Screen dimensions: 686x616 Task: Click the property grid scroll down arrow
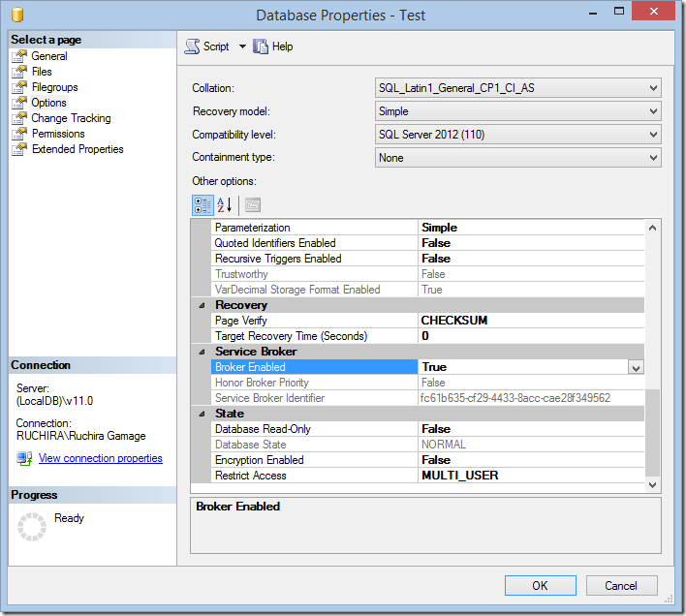click(x=652, y=485)
